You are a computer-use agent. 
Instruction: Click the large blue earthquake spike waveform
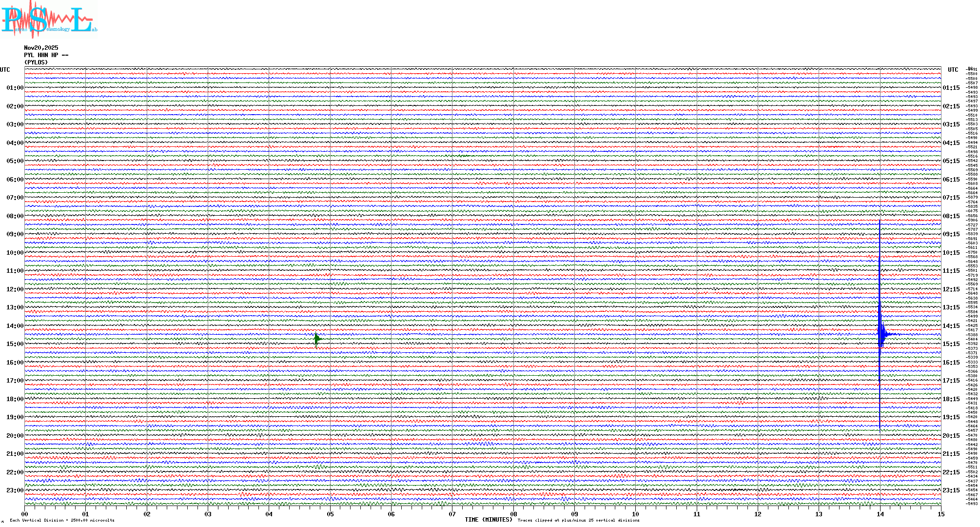point(880,334)
